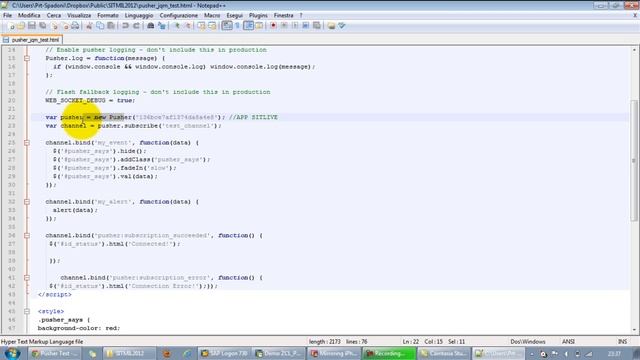Click 'Dos\Windows' status bar entry
The image size is (640, 360).
tap(527, 342)
